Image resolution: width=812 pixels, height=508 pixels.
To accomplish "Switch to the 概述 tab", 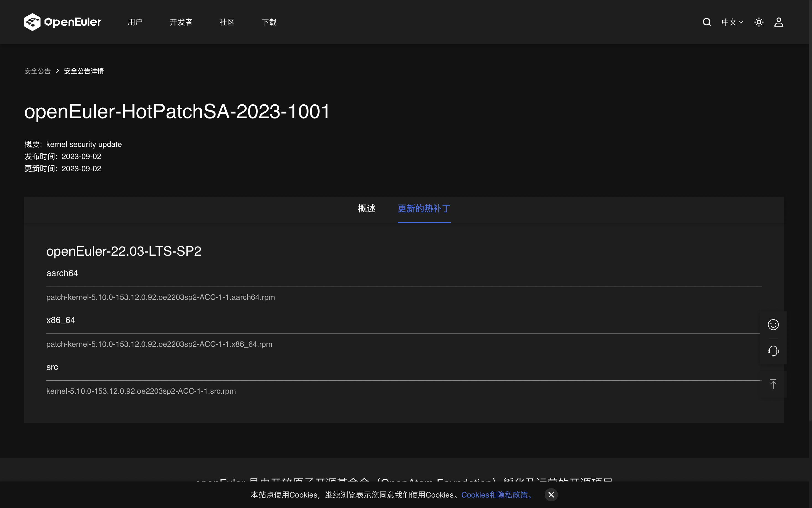I will tap(367, 209).
